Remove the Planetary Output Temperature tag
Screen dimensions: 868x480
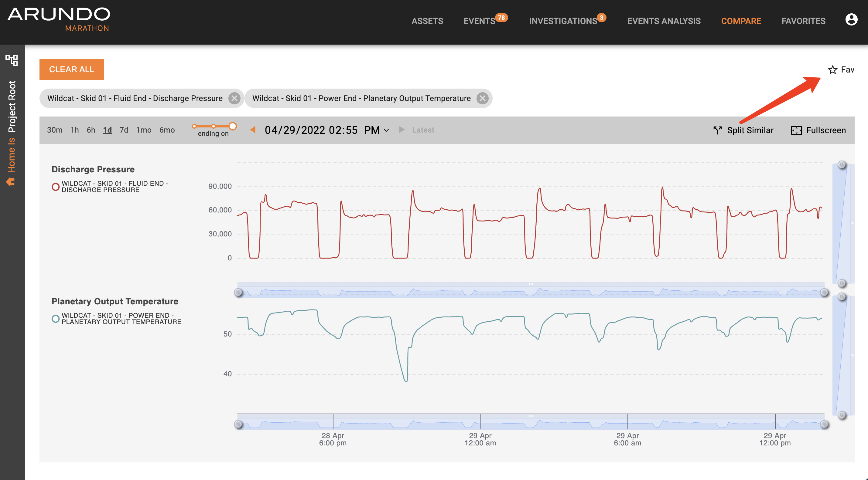483,98
